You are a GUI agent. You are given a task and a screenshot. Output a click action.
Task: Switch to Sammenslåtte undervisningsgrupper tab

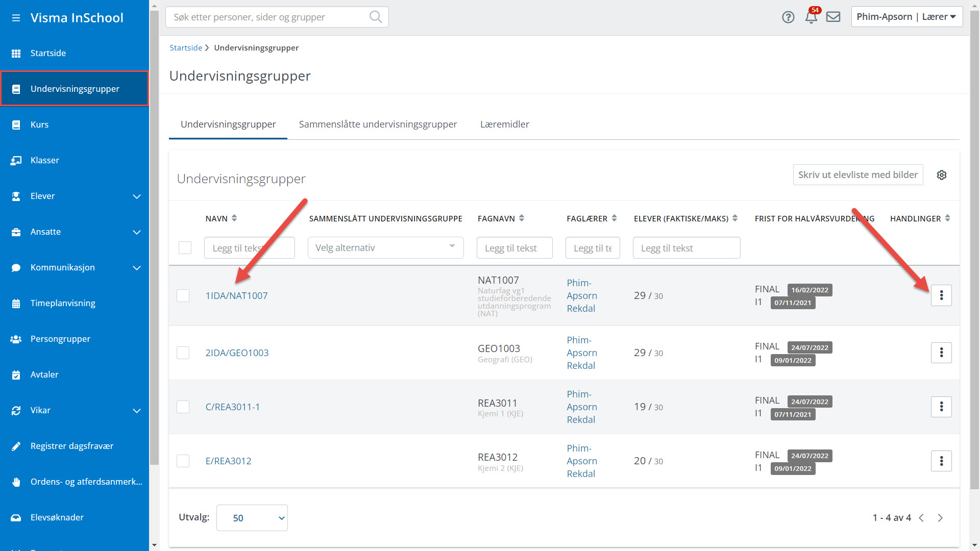(378, 124)
